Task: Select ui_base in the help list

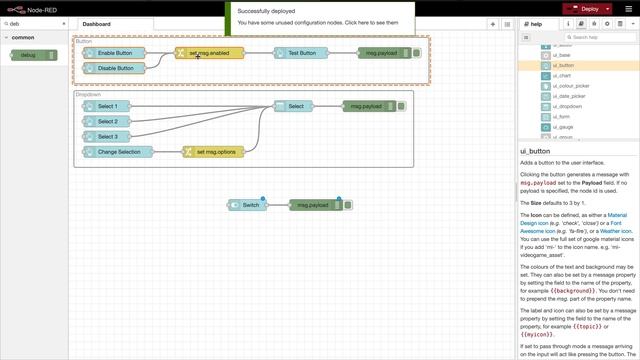Action: click(562, 55)
